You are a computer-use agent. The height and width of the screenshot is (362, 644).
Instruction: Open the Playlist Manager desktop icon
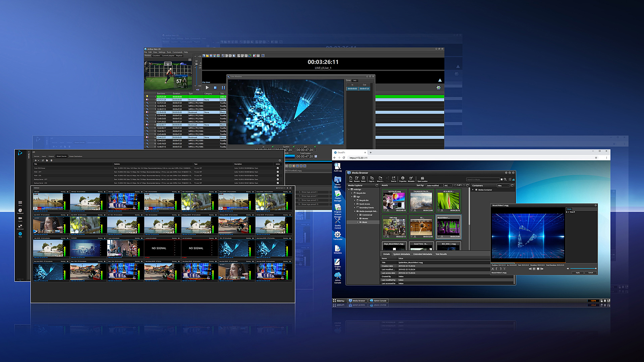tap(337, 194)
